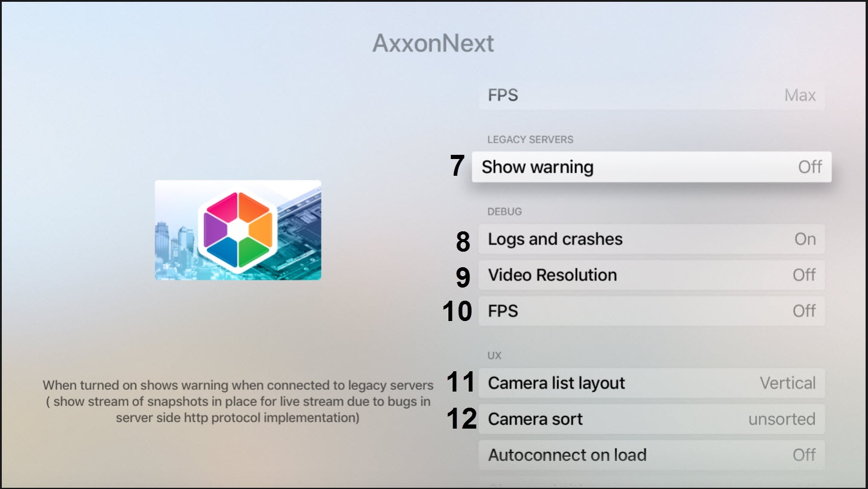
Task: Click the Vertical layout value
Action: coord(787,383)
